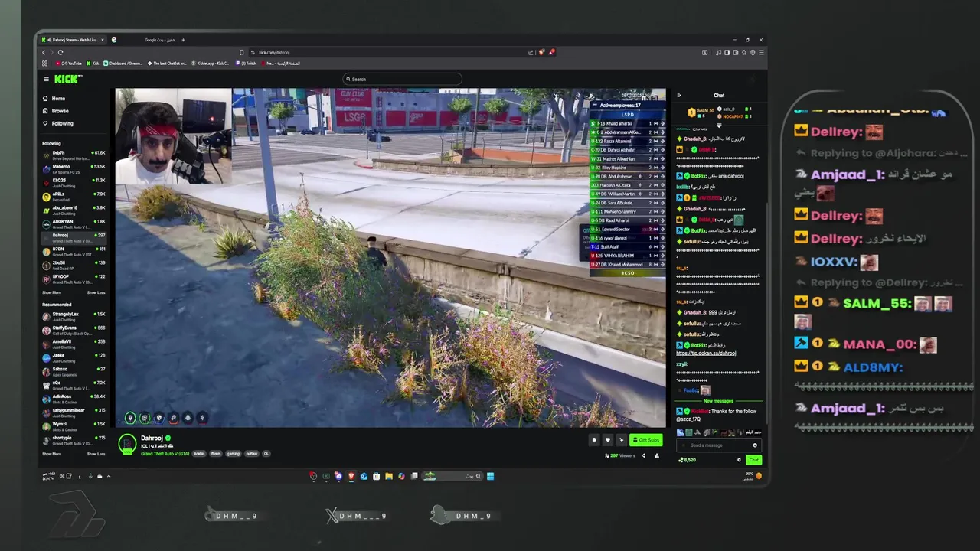Open IRYOOF channel in sidebar
The height and width of the screenshot is (551, 980).
[x=73, y=278]
